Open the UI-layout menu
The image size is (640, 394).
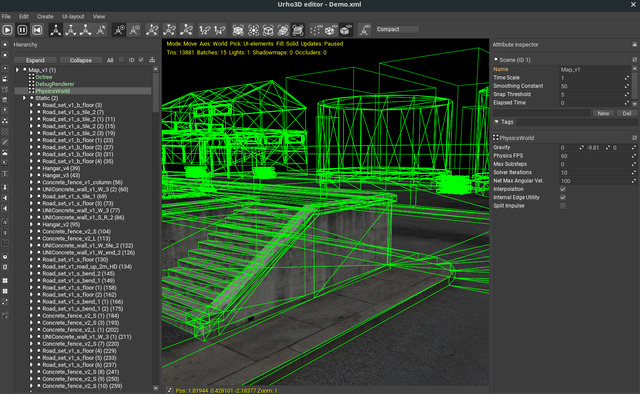[x=73, y=17]
